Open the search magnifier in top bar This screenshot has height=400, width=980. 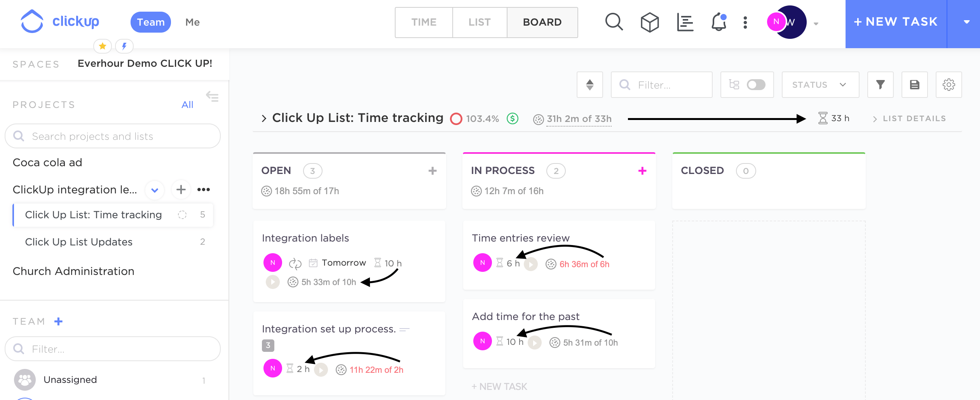[614, 22]
